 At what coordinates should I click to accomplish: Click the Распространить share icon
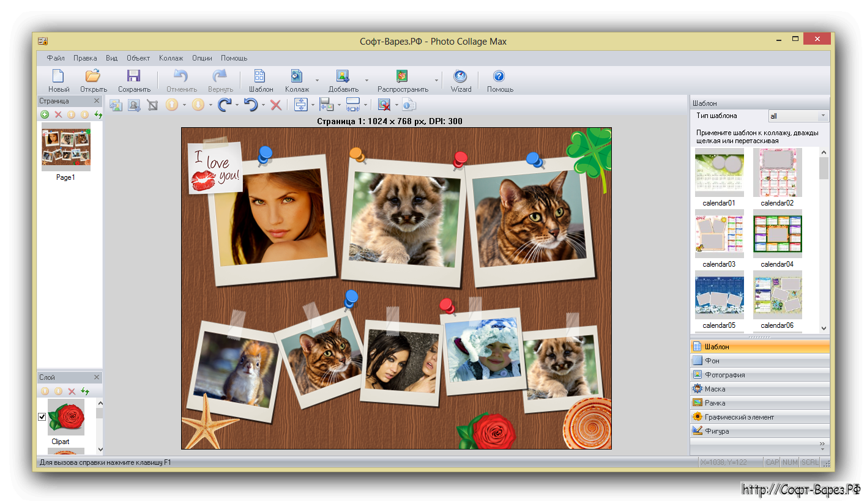[x=402, y=76]
